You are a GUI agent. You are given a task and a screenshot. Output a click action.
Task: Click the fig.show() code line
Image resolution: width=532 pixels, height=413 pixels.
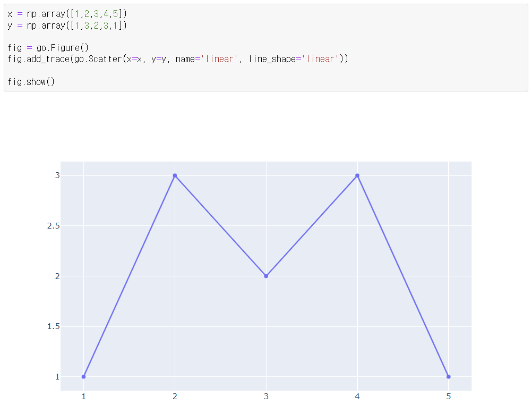click(31, 82)
